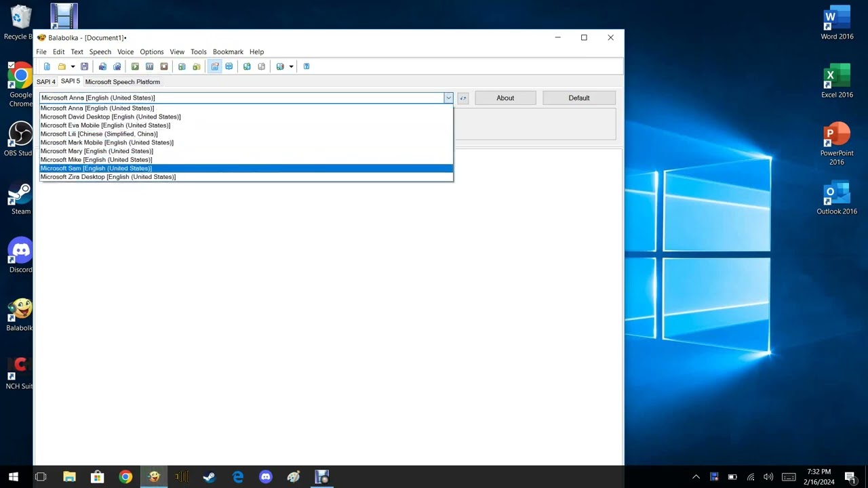
Task: Select the Recycle Bin desktop icon
Action: click(20, 23)
